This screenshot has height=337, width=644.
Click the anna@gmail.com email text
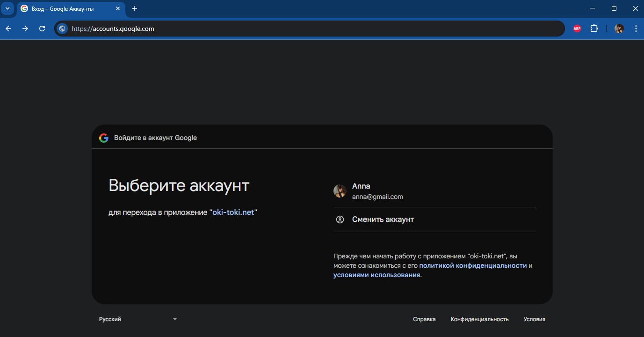[377, 197]
